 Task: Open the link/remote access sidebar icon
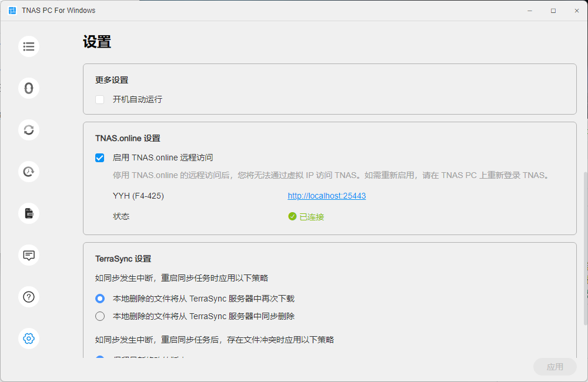29,88
